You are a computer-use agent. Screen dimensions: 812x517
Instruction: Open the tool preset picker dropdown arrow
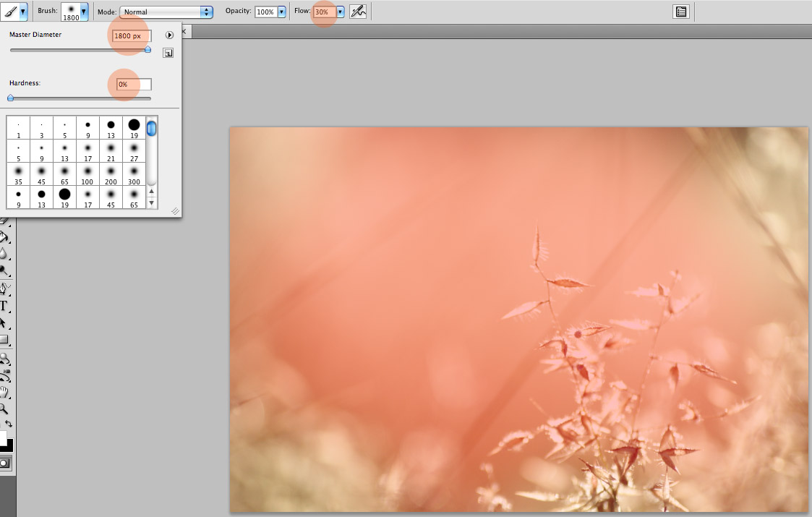[23, 12]
